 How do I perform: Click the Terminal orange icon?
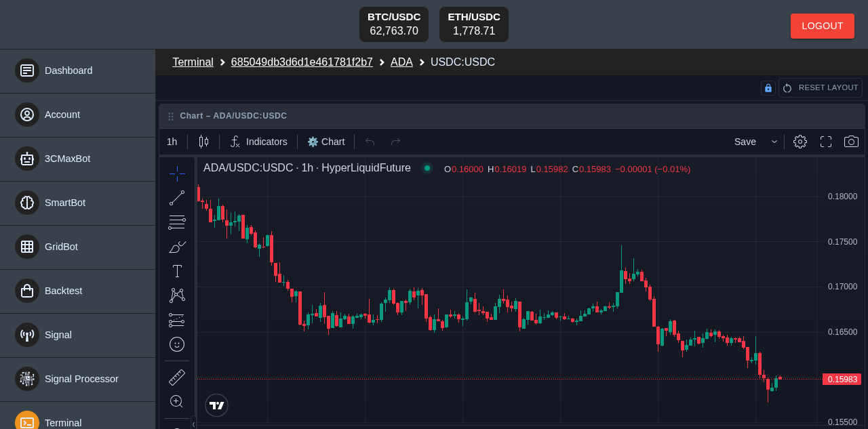click(27, 422)
